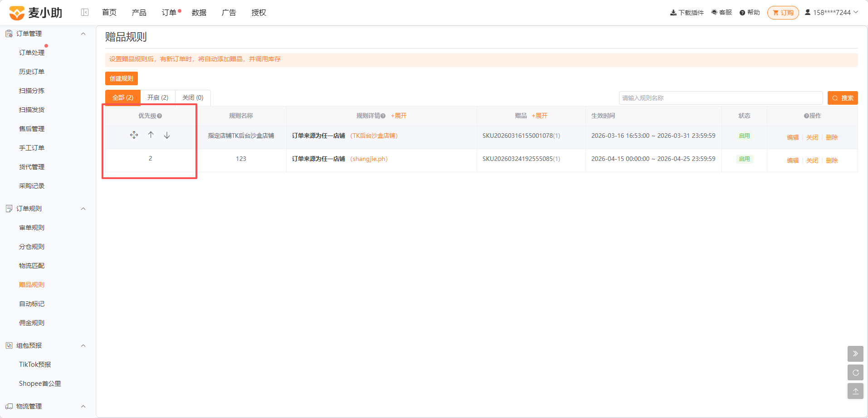Viewport: 868px width, 418px height.
Task: Click the priority help question icon
Action: coord(160,116)
